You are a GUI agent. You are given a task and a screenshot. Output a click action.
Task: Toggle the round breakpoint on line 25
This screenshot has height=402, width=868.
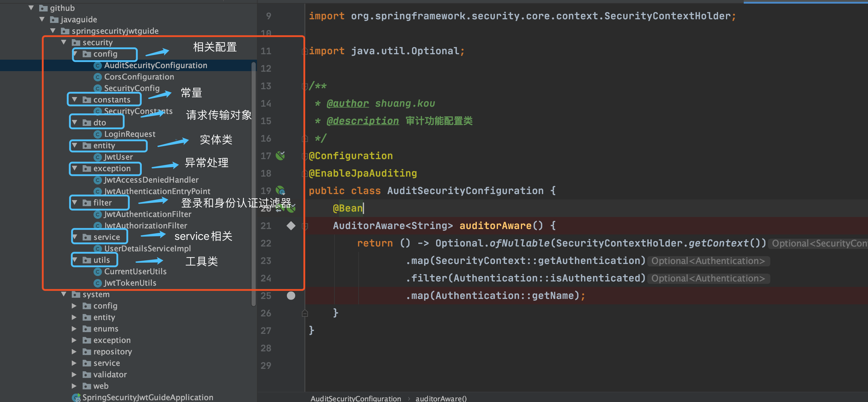coord(291,296)
